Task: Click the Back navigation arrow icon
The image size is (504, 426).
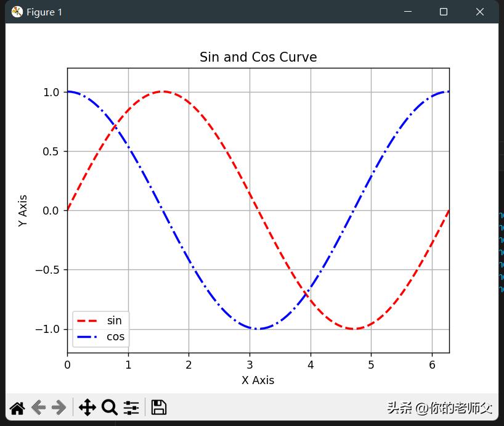Action: [x=38, y=407]
